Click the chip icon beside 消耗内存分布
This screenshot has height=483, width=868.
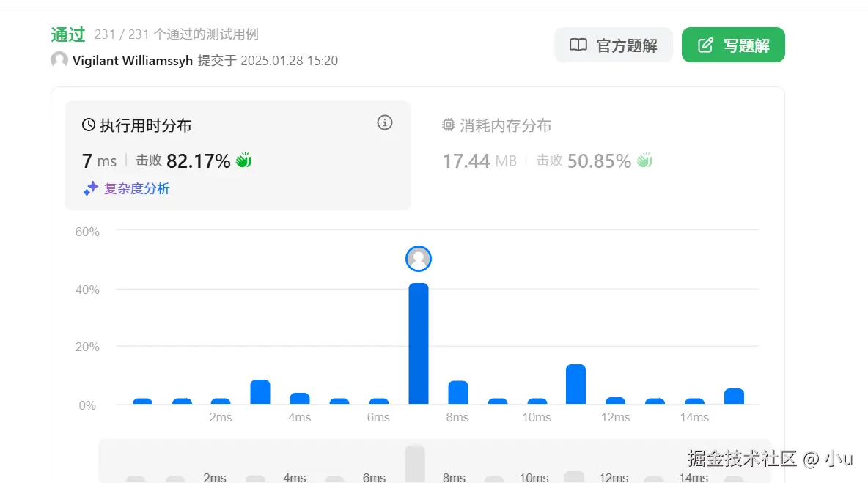pos(449,125)
